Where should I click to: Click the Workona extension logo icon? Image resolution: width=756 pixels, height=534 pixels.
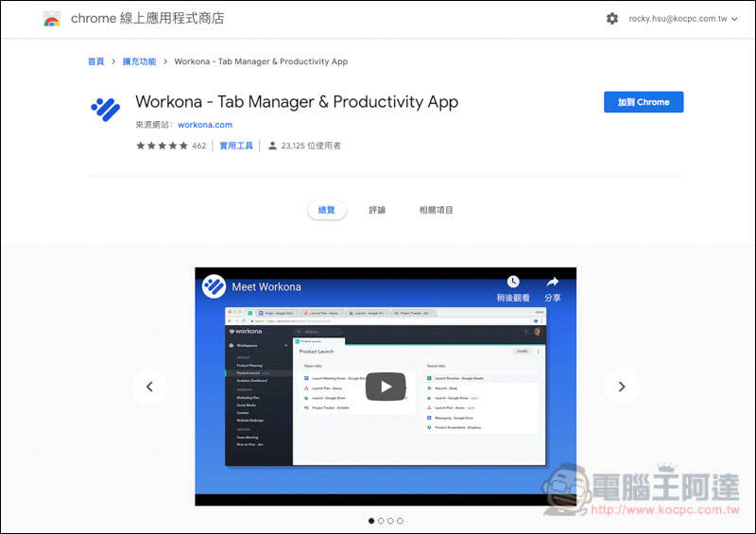click(x=106, y=110)
